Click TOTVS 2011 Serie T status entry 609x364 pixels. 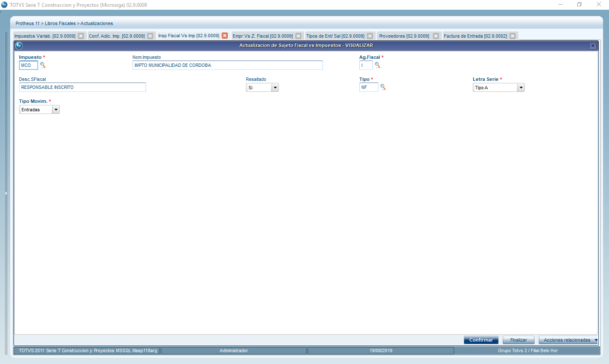point(88,350)
